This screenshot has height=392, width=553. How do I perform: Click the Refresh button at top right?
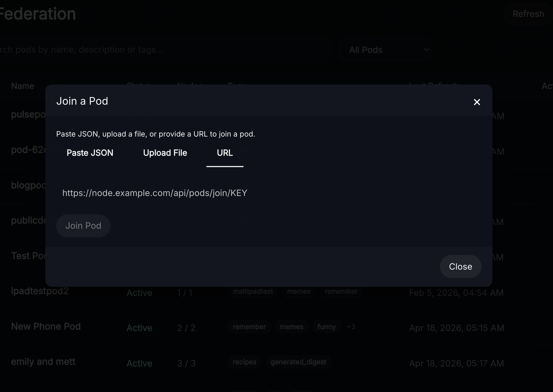pos(528,14)
